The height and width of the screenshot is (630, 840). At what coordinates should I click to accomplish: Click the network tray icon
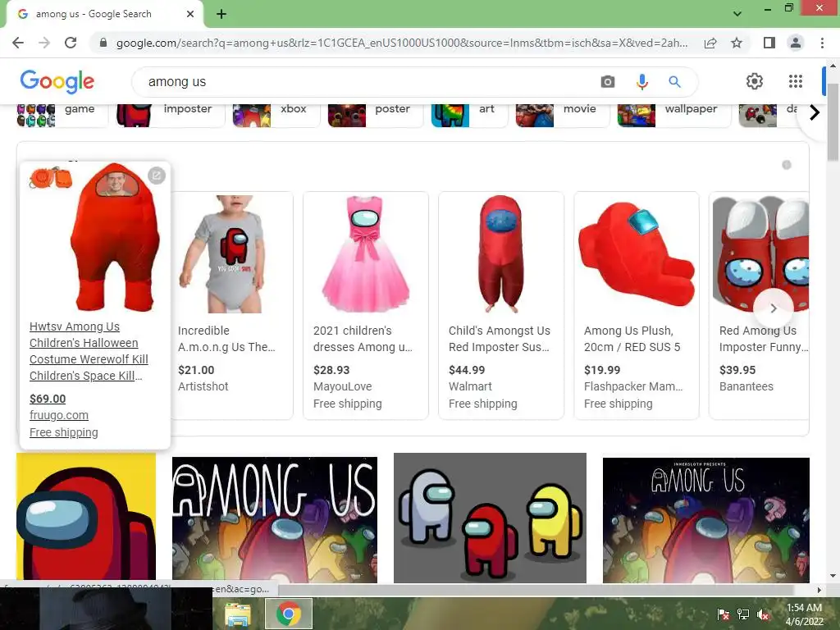coord(743,614)
